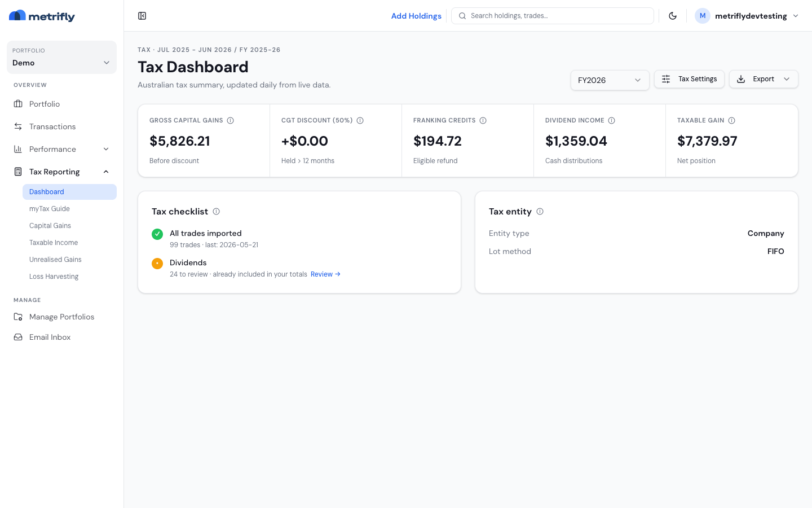Click the Company entity type value

766,234
